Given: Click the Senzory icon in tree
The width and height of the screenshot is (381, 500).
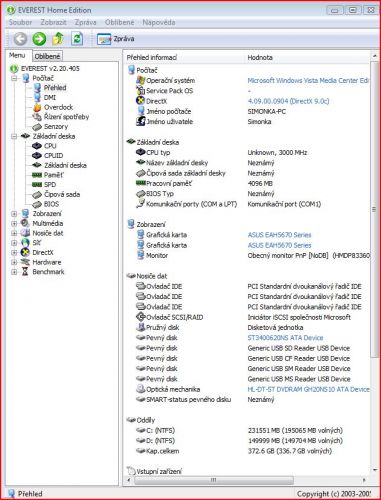Looking at the screenshot, I should (x=37, y=127).
